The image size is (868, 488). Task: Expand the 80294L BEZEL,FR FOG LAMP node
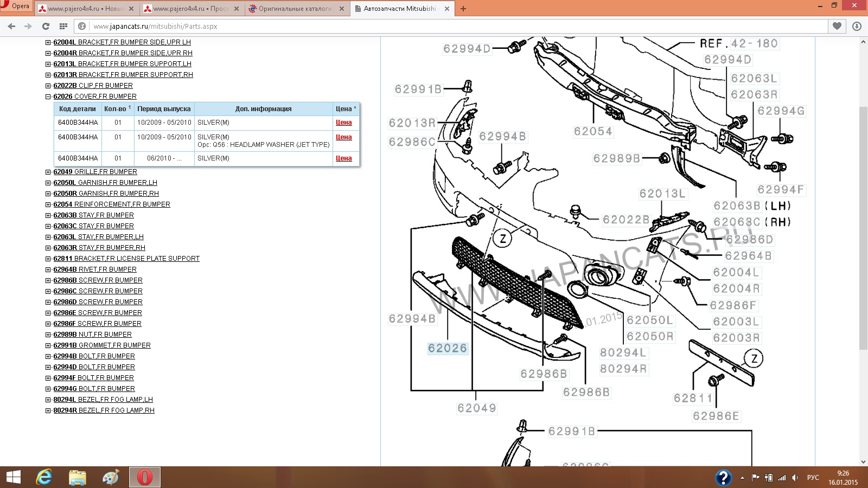(48, 400)
